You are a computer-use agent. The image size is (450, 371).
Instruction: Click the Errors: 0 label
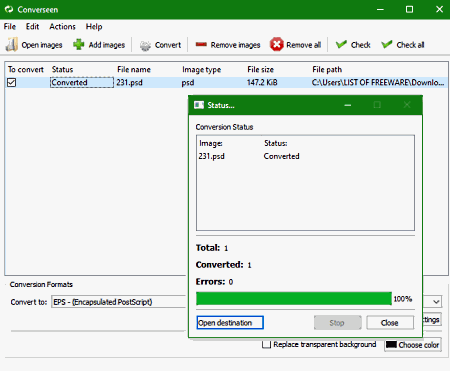(x=214, y=282)
